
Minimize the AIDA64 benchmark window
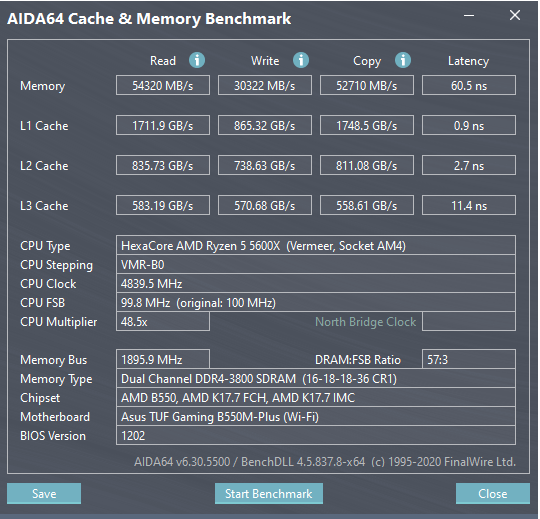coord(469,15)
